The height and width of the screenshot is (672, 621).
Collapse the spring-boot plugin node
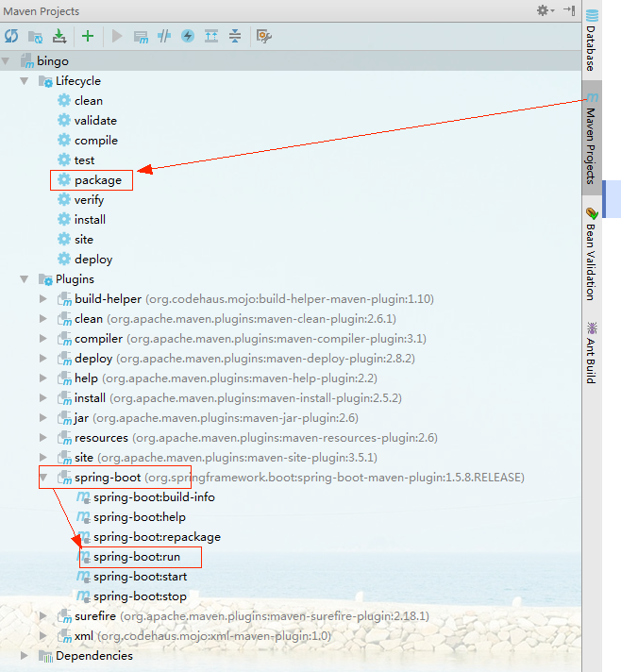pyautogui.click(x=43, y=477)
